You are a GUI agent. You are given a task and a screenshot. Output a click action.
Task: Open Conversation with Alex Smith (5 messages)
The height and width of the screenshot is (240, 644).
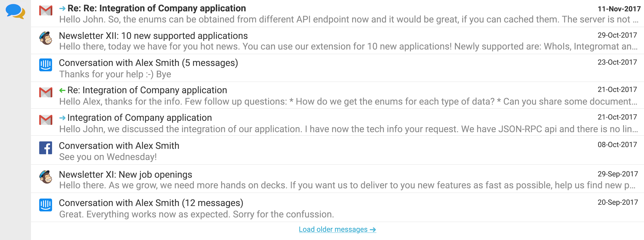[148, 63]
